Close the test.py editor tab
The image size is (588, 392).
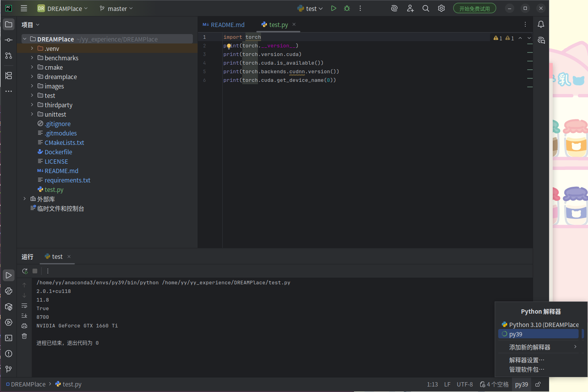pyautogui.click(x=294, y=24)
